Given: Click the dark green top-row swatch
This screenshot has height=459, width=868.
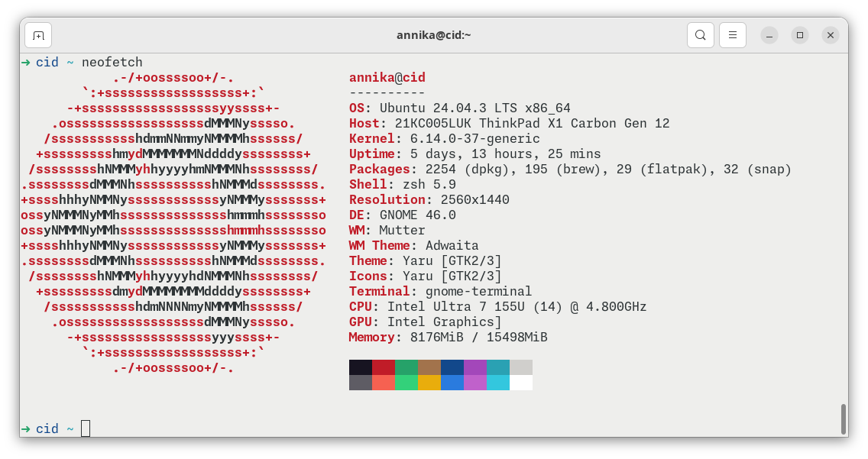Looking at the screenshot, I should pos(406,367).
